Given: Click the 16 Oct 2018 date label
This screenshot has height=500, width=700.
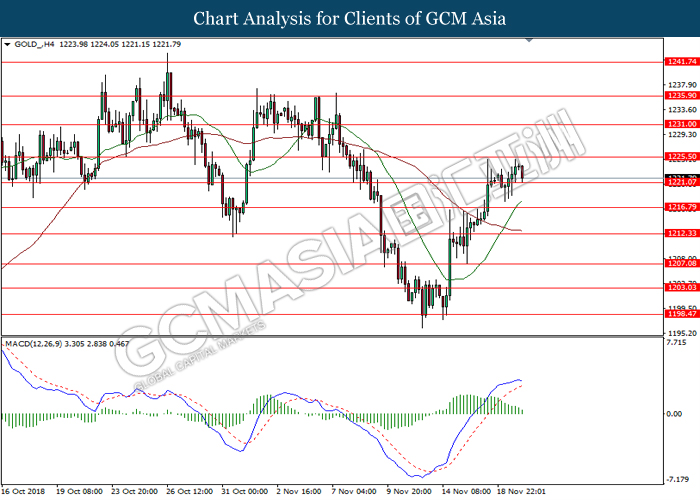Looking at the screenshot, I should click(23, 491).
